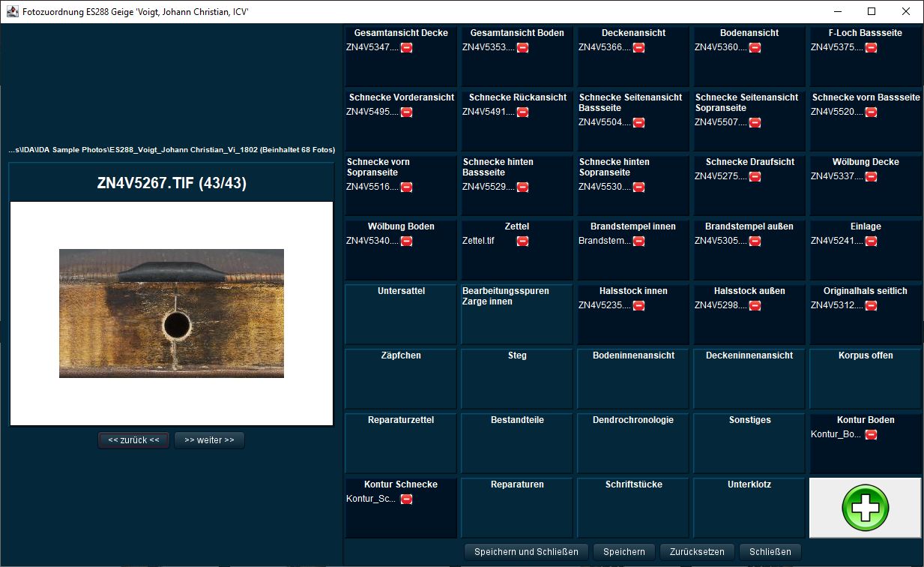The height and width of the screenshot is (567, 924).
Task: Pick the Reparaturzettel slot
Action: click(x=401, y=442)
